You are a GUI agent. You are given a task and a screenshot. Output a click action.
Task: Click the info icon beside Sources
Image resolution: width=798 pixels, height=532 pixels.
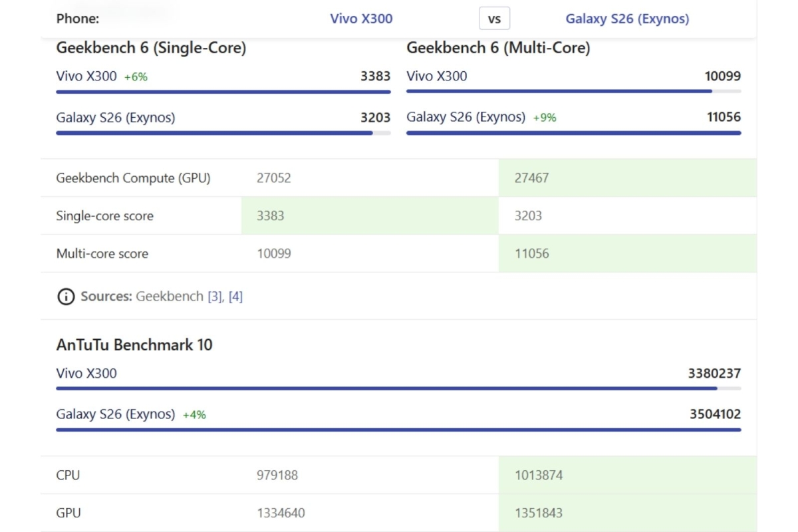point(65,297)
